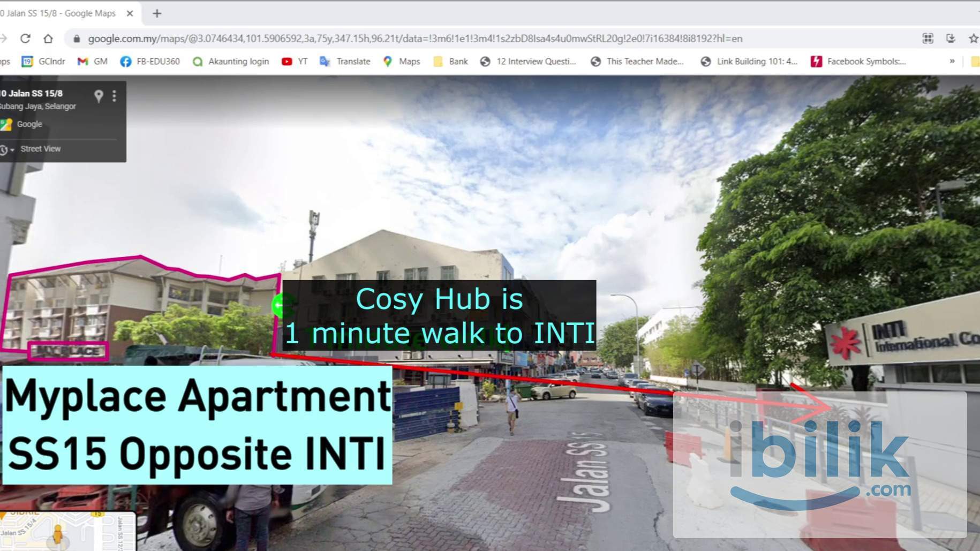Close the Google Maps tab
Image resolution: width=980 pixels, height=551 pixels.
point(130,13)
